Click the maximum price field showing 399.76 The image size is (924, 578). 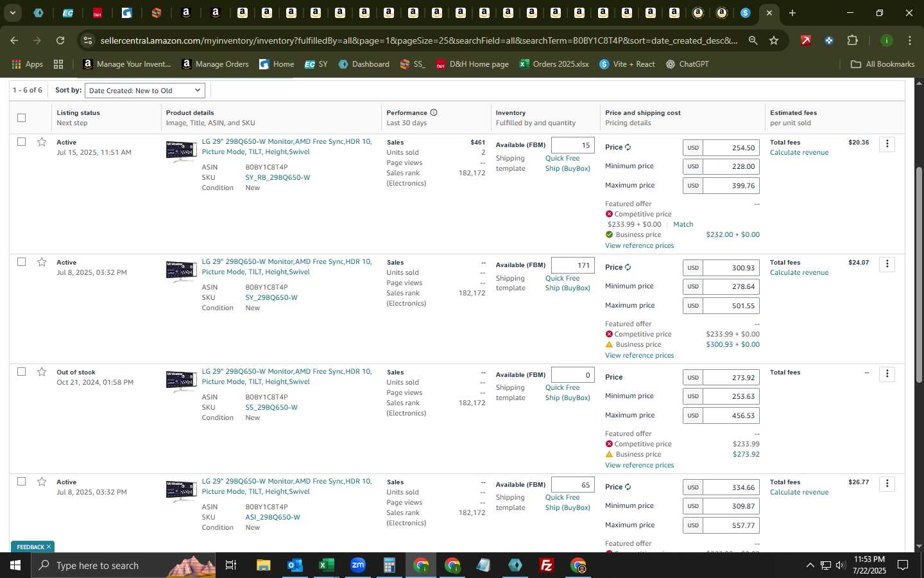[731, 186]
